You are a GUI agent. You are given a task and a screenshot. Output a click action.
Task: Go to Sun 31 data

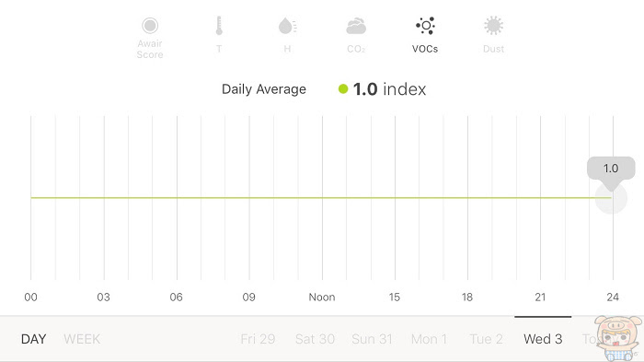(372, 339)
